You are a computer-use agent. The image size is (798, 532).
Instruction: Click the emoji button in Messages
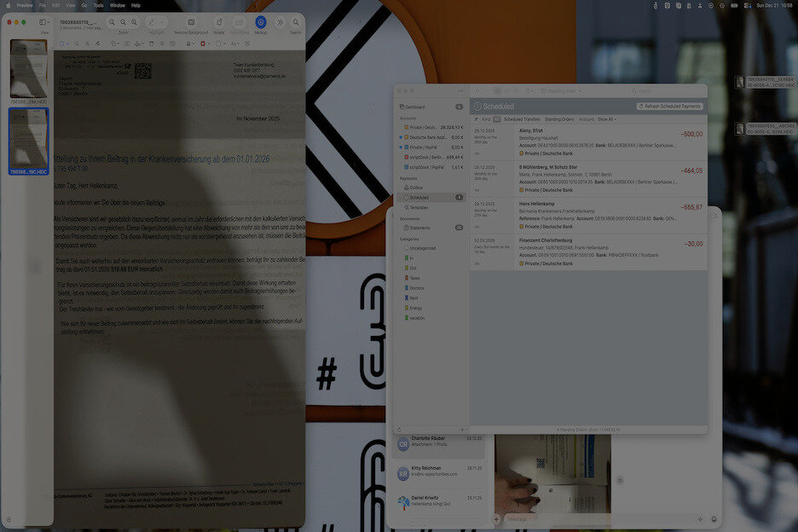tap(714, 518)
